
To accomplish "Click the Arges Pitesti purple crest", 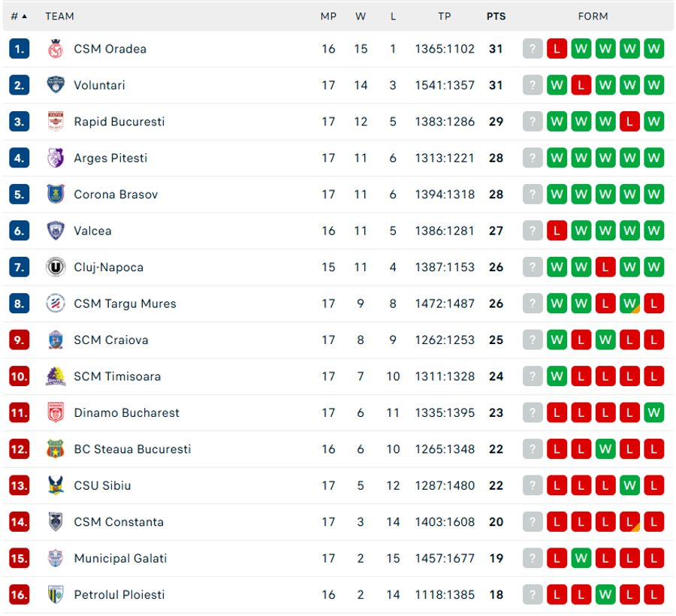I will 55,158.
